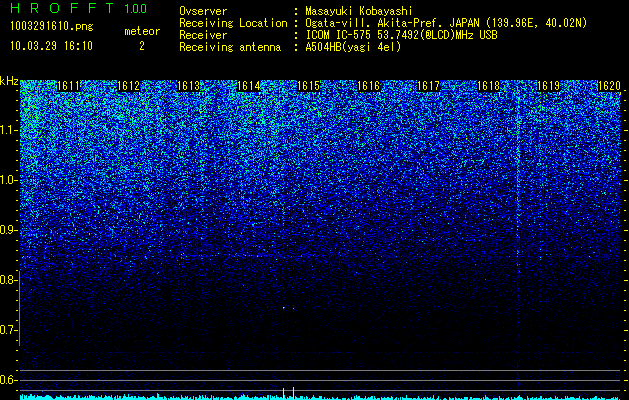Image resolution: width=629 pixels, height=400 pixels.
Task: Click the kHz axis unit label
Action: (x=9, y=81)
